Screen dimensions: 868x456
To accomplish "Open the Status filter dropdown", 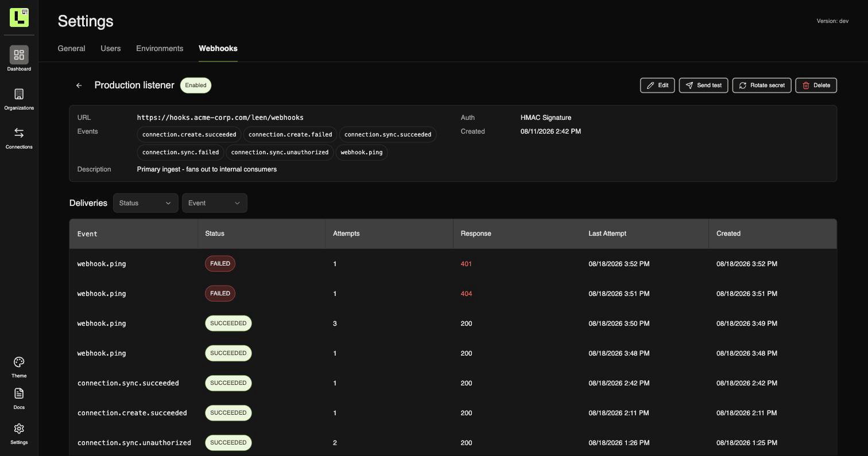I will click(146, 203).
